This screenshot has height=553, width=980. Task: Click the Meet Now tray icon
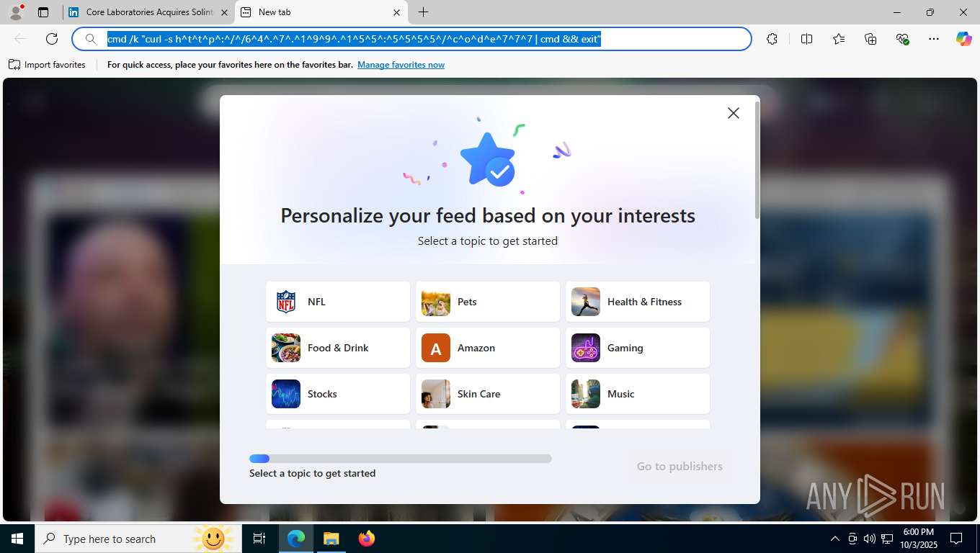[x=852, y=539]
